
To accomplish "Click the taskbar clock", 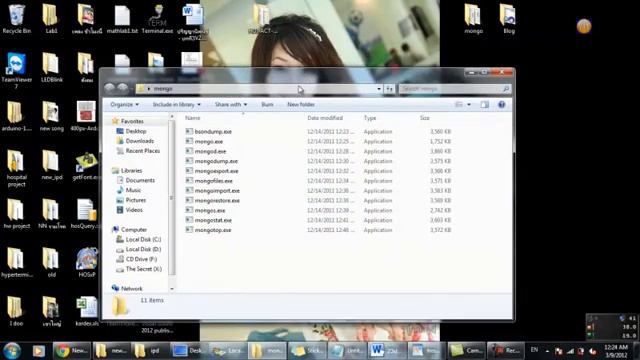I will 616,351.
